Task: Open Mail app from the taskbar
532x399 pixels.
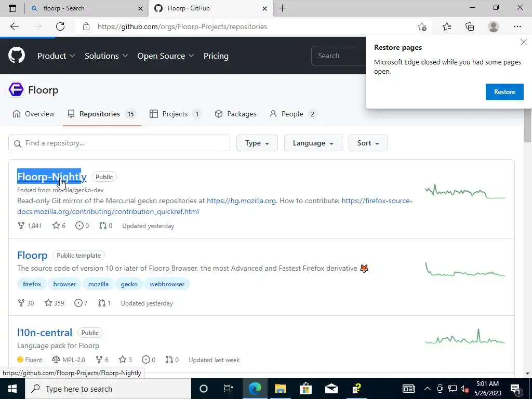Action: coord(331,389)
